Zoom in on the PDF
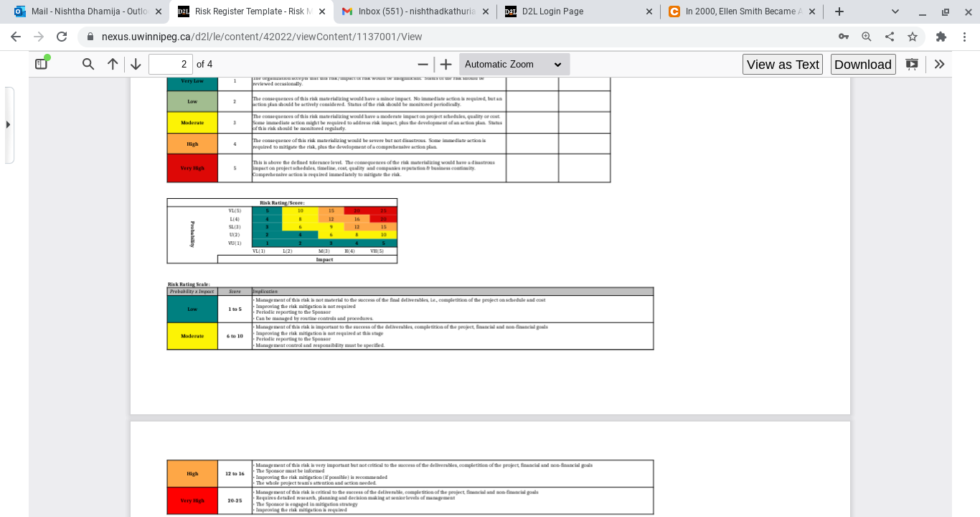The height and width of the screenshot is (517, 980). tap(446, 64)
